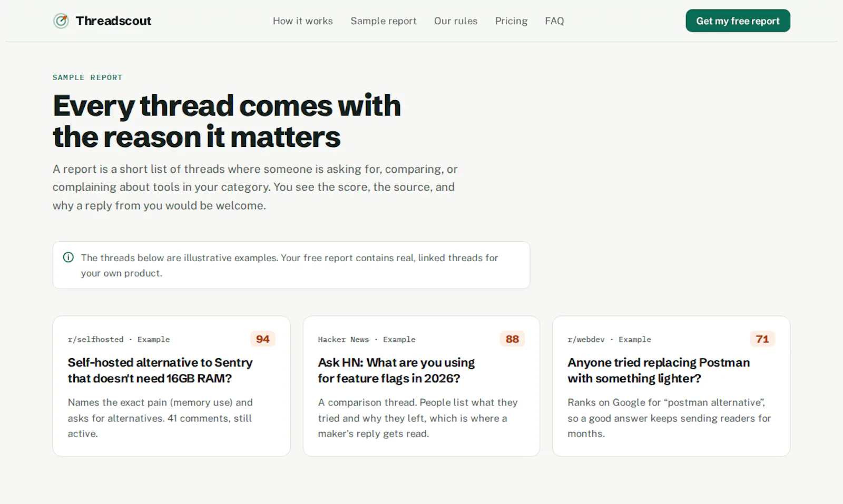The height and width of the screenshot is (504, 843).
Task: Click the r/webdev · Example source label
Action: tap(609, 340)
